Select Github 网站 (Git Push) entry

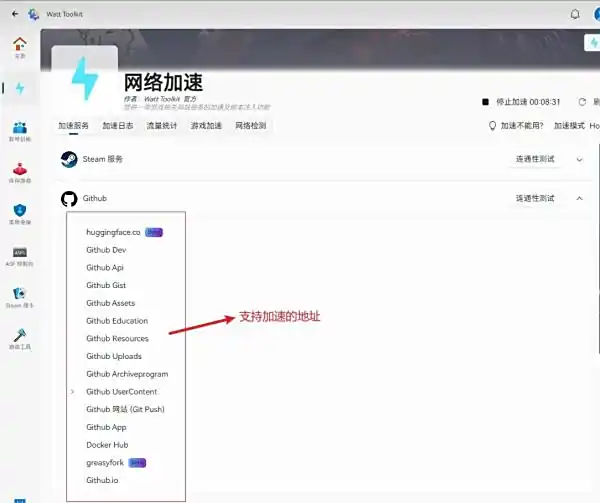(x=126, y=409)
